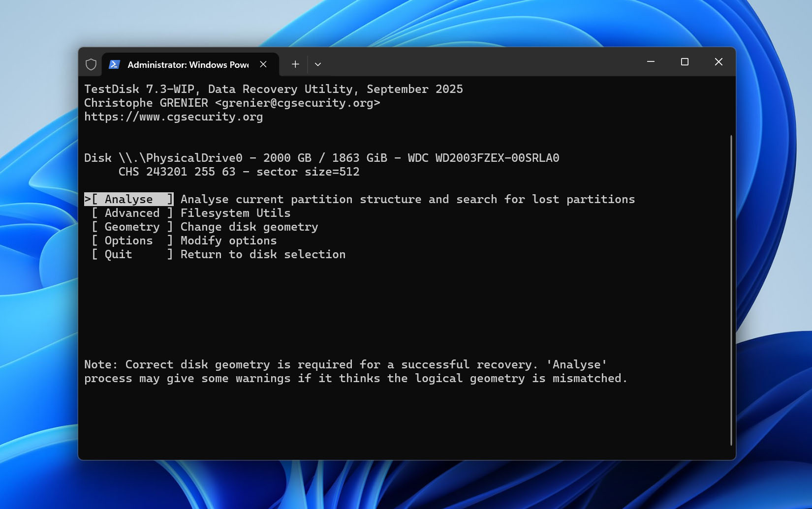Click the 'process may give some warnings' line
Image resolution: width=812 pixels, height=509 pixels.
(356, 378)
